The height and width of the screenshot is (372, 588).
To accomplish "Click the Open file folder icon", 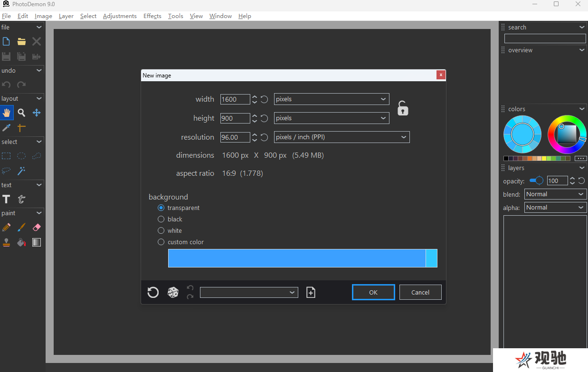I will [21, 42].
